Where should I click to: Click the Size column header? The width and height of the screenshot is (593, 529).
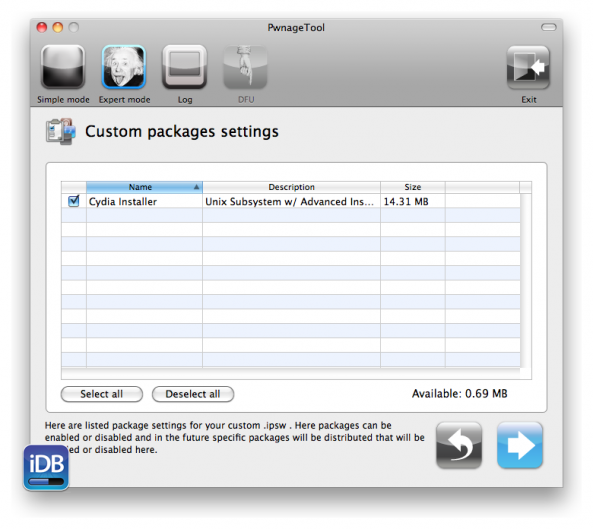(413, 187)
